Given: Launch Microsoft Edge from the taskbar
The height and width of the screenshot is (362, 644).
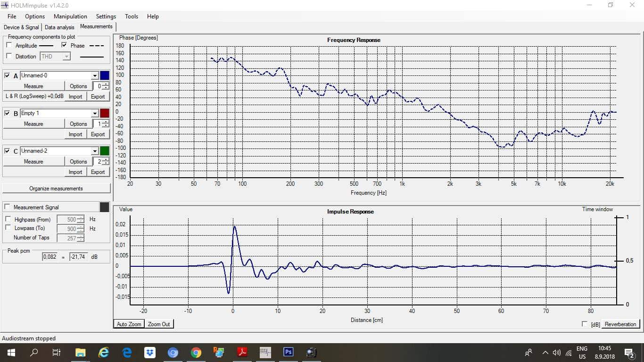Looking at the screenshot, I should (x=127, y=352).
